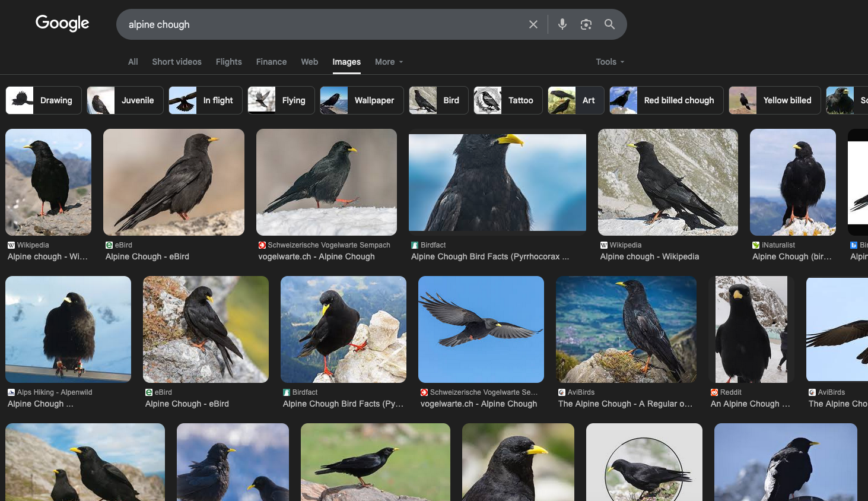This screenshot has width=868, height=501.
Task: Switch to the Flights tab
Action: click(x=229, y=62)
